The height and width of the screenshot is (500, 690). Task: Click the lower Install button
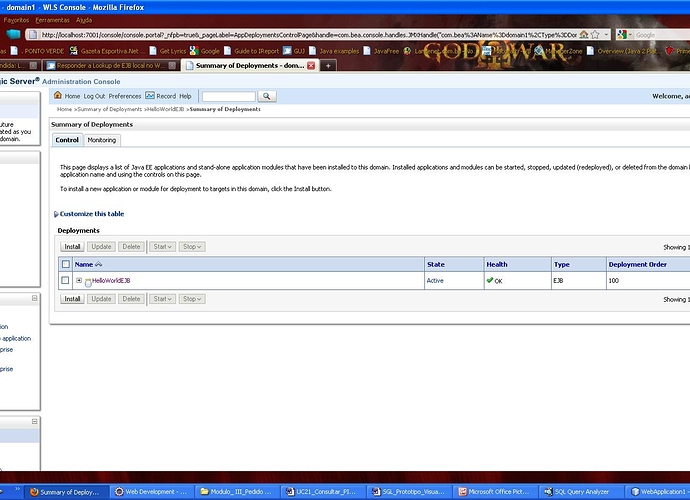[72, 299]
